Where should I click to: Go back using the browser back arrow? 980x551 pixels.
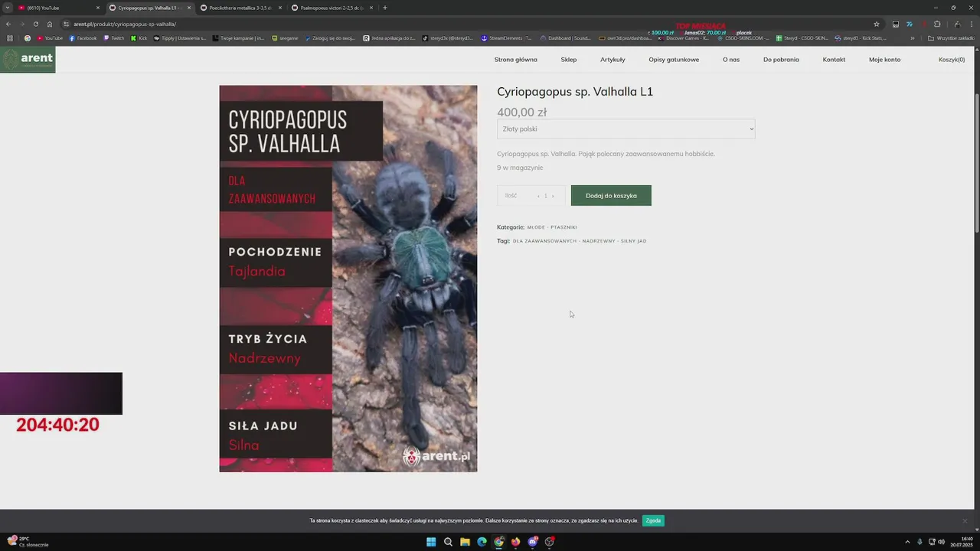pos(8,24)
